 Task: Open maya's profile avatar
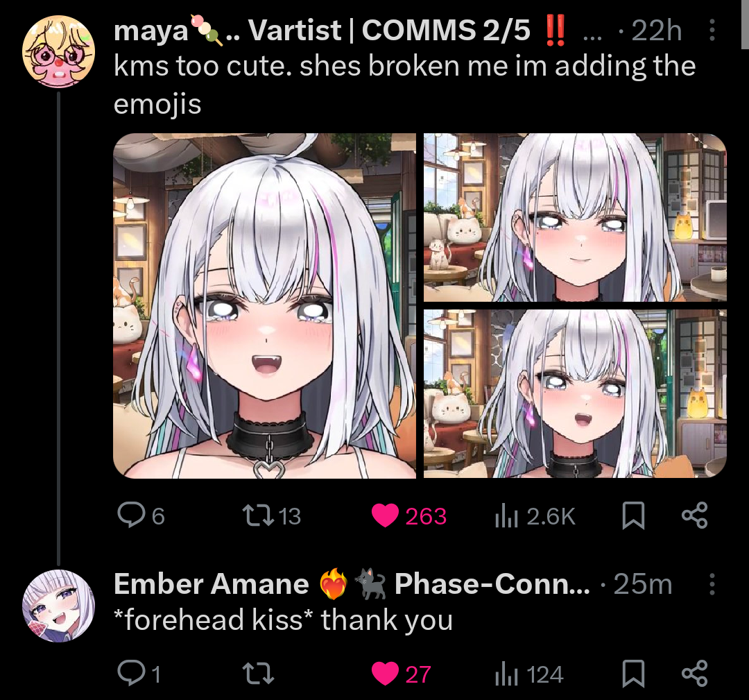(59, 52)
